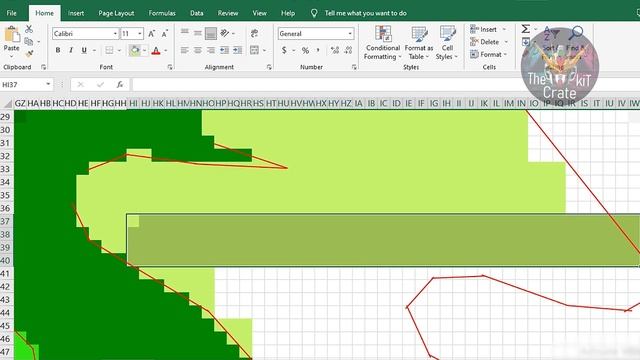Click the Insert cells button
Image resolution: width=640 pixels, height=360 pixels.
[x=488, y=29]
